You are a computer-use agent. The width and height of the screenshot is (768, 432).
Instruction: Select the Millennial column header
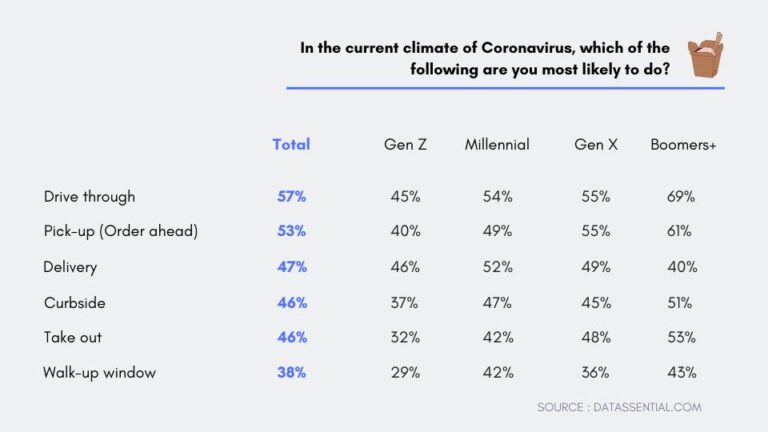tap(497, 144)
